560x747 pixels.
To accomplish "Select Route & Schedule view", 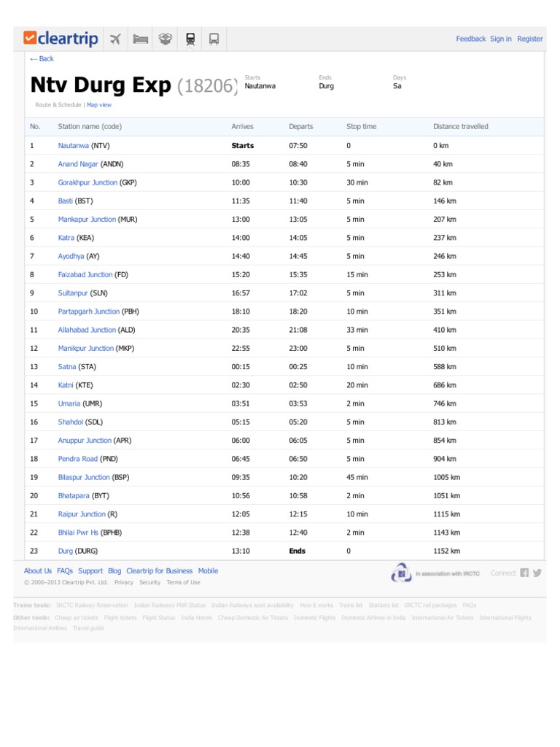I will (58, 105).
